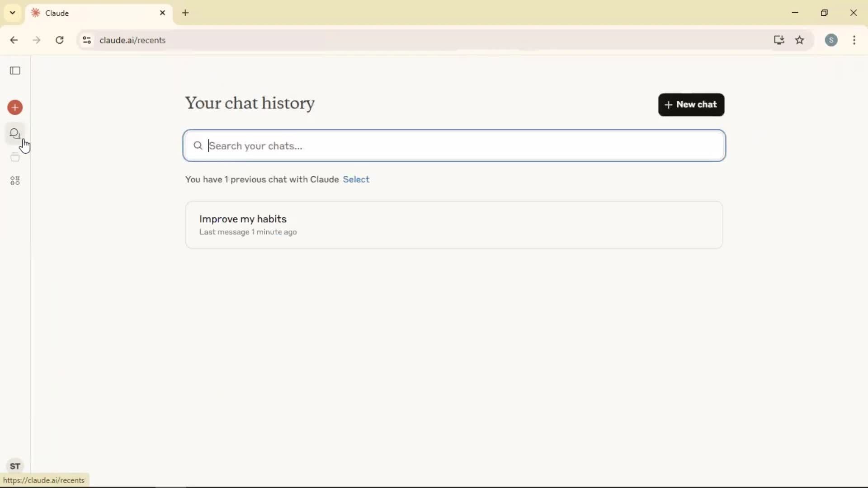Open the Projects icon in sidebar

(x=15, y=157)
